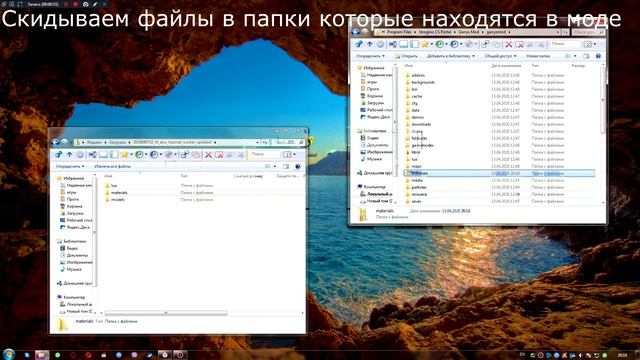Click green circular refresh icon in garrysmod toolbar
This screenshot has height=360, width=640.
(x=439, y=44)
